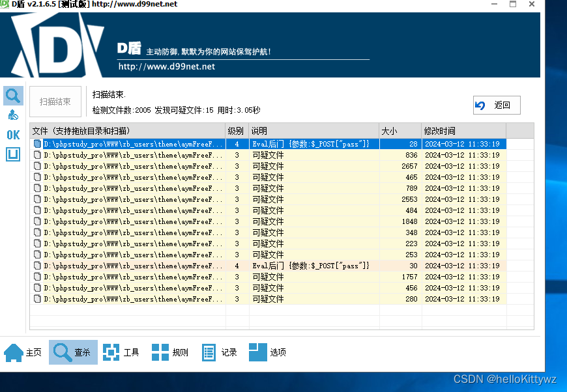Sort by 文件 column header

pos(128,131)
